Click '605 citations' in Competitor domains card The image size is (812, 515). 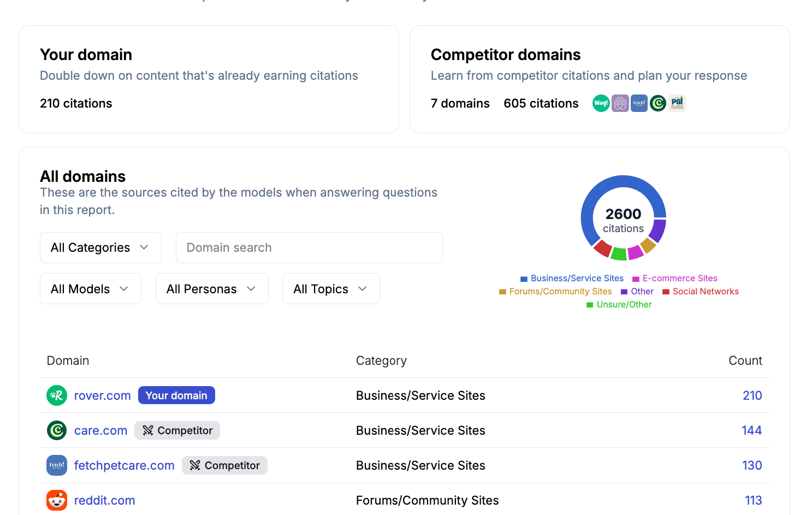541,103
